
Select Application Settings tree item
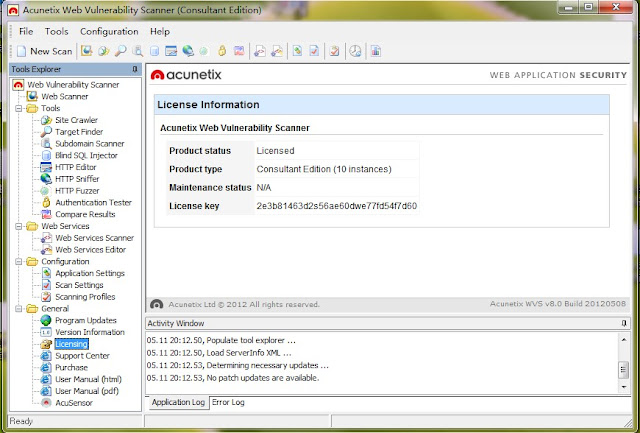(90, 273)
